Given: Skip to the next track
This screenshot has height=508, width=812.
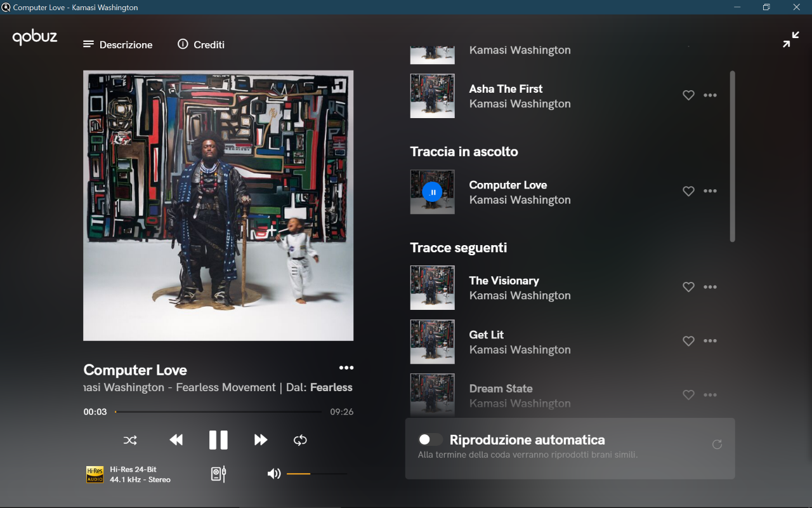Looking at the screenshot, I should 261,440.
